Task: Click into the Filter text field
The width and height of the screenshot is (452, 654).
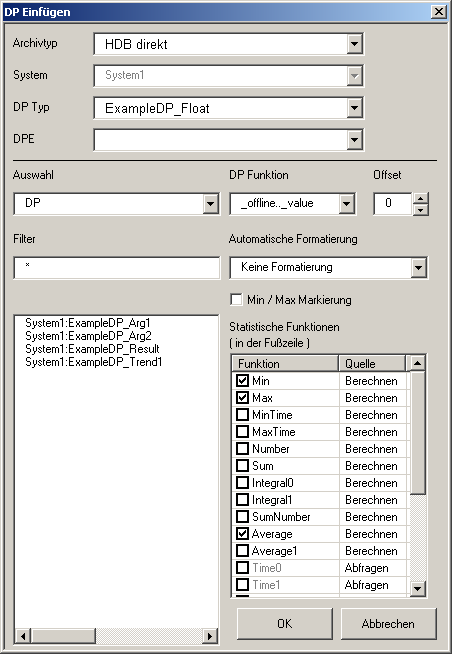Action: (x=117, y=267)
